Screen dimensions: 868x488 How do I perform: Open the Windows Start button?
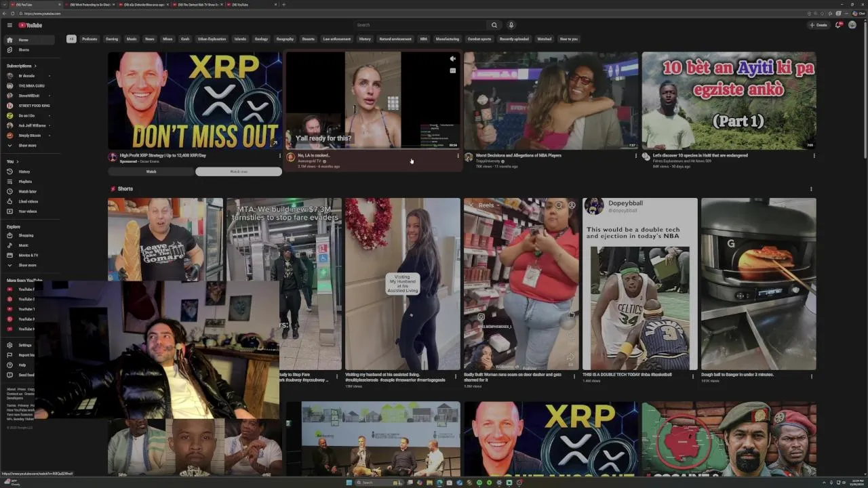pyautogui.click(x=349, y=483)
